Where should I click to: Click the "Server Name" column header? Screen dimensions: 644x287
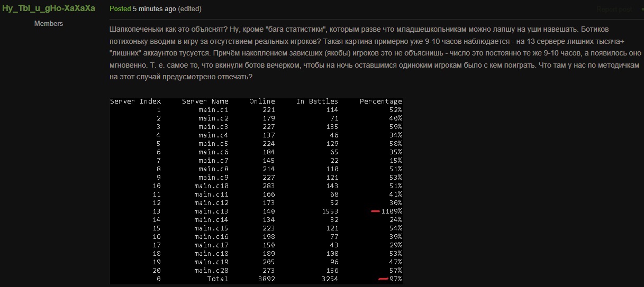(x=205, y=101)
